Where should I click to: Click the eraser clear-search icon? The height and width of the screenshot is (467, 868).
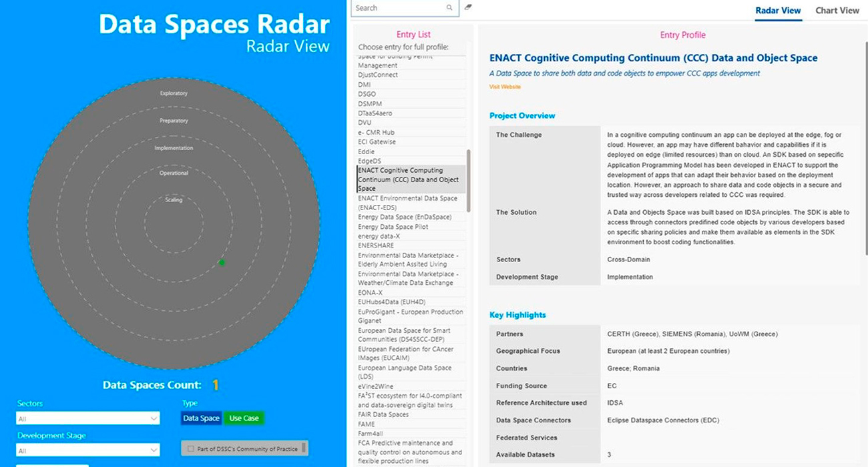pos(468,8)
